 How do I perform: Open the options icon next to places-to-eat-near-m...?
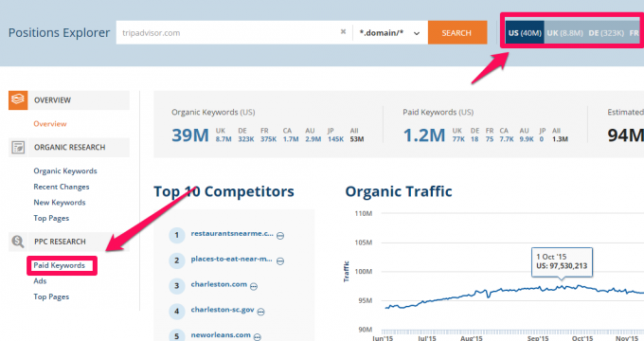[280, 261]
